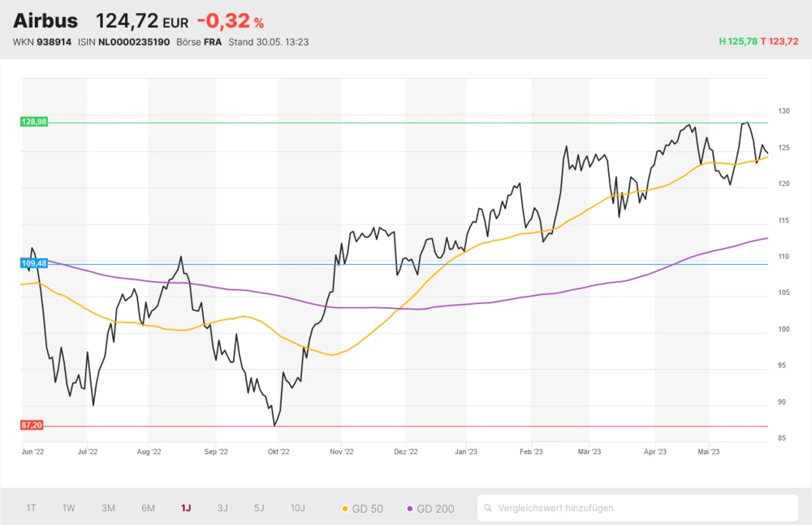Click the red 87,20 low price label
Image resolution: width=812 pixels, height=525 pixels.
pos(32,425)
